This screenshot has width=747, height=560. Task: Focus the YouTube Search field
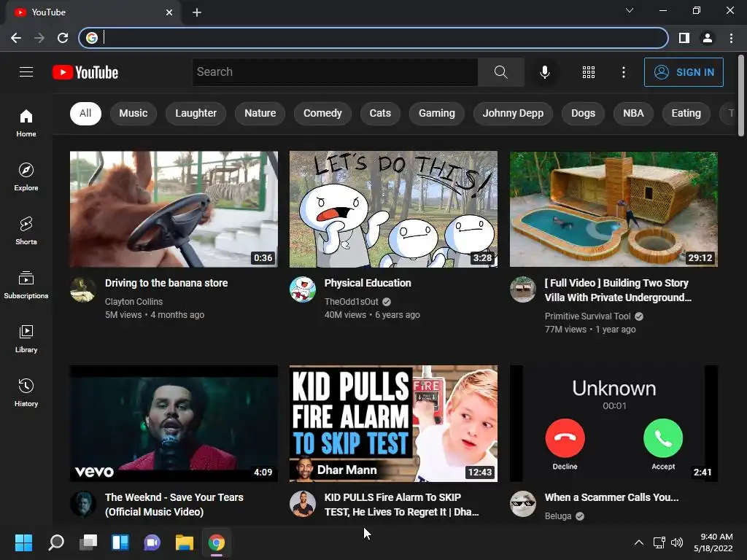[x=335, y=72]
